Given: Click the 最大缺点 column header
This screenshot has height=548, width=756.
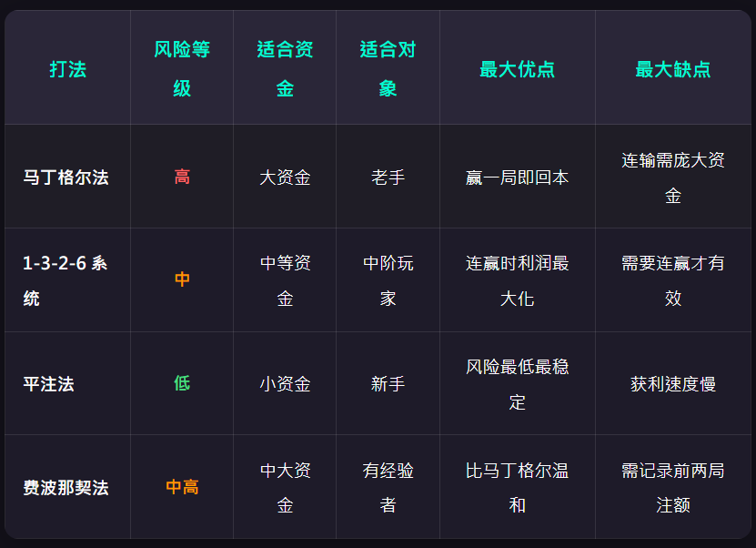Looking at the screenshot, I should (x=673, y=69).
